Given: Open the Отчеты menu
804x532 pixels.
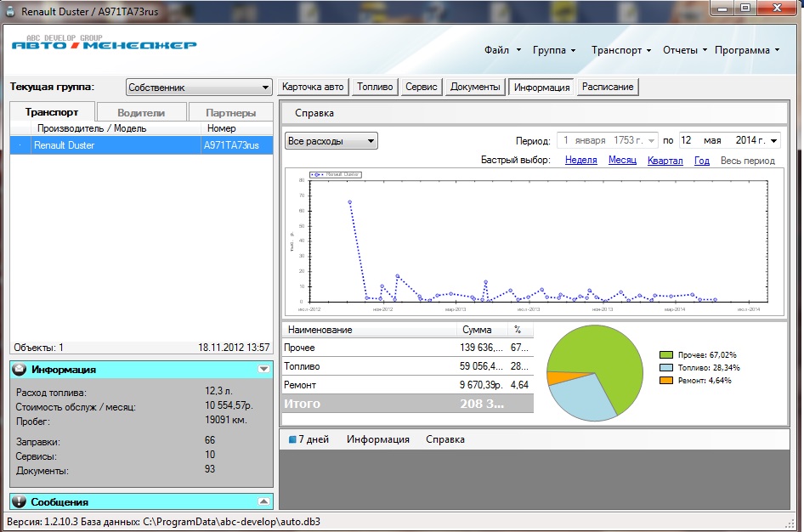Looking at the screenshot, I should coord(685,50).
